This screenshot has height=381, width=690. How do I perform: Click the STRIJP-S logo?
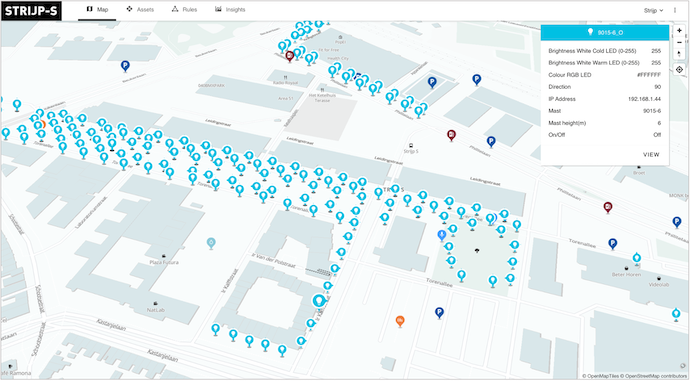(x=31, y=11)
